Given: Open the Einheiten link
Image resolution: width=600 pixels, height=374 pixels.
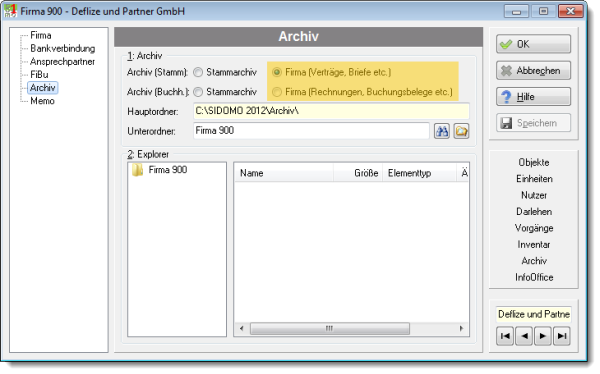Looking at the screenshot, I should click(534, 179).
